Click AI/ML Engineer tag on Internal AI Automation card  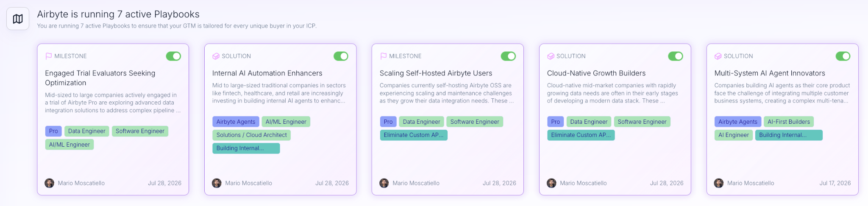[286, 122]
